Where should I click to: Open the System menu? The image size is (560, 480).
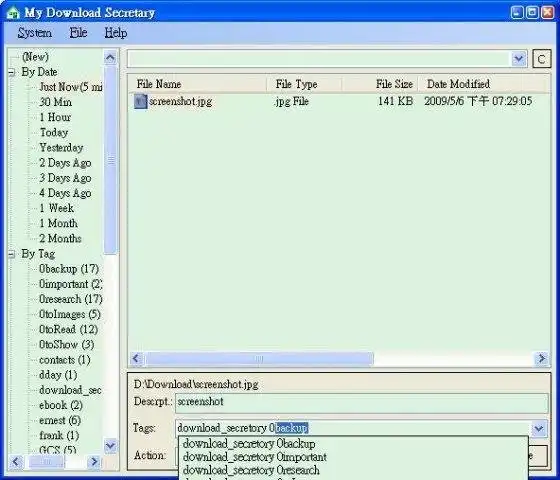(35, 33)
